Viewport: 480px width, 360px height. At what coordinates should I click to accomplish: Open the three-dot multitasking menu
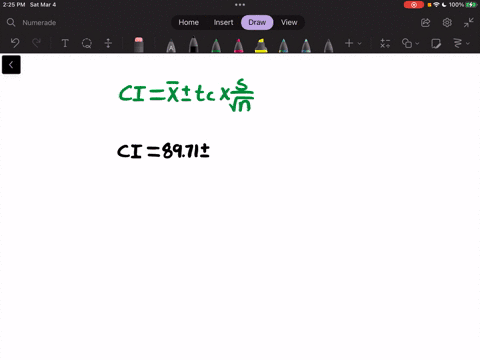pos(240,5)
